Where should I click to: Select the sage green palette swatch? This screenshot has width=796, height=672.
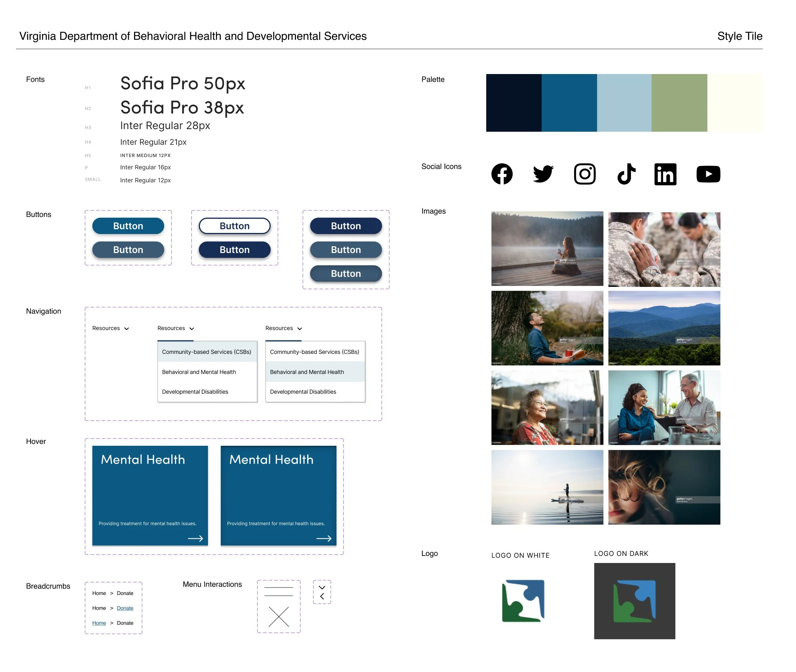(679, 103)
